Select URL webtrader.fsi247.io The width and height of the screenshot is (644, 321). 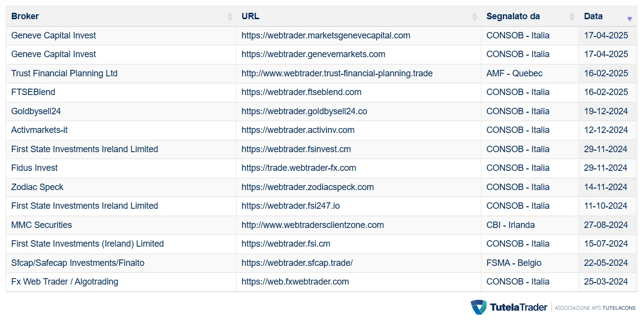(290, 206)
